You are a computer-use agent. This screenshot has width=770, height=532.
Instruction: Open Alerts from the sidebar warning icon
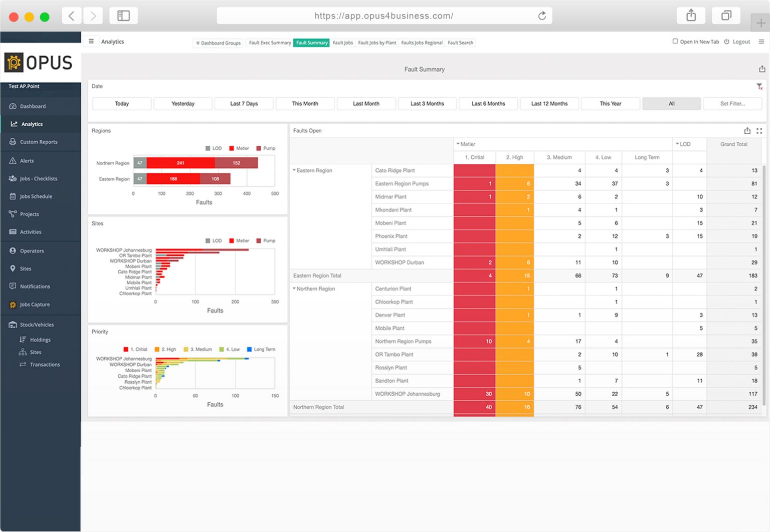pos(13,161)
